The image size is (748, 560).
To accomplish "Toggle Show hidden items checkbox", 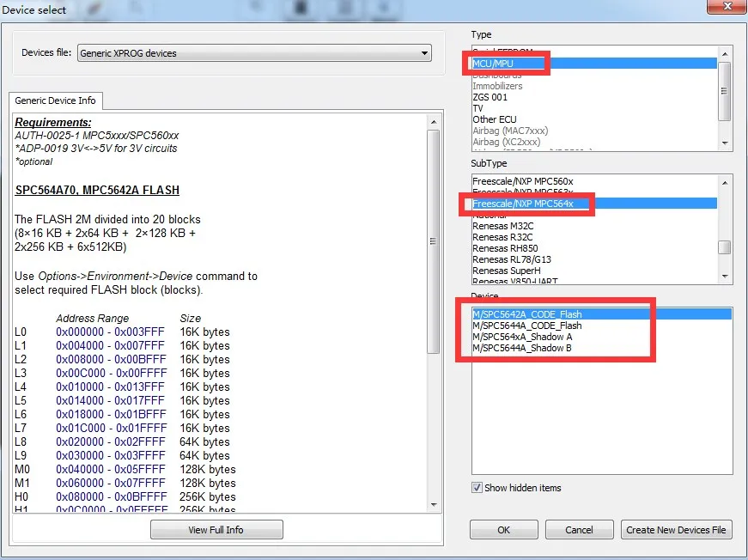I will click(x=477, y=488).
